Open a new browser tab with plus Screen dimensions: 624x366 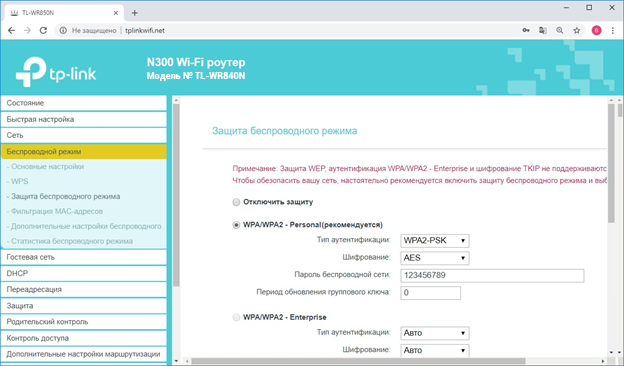click(x=135, y=13)
